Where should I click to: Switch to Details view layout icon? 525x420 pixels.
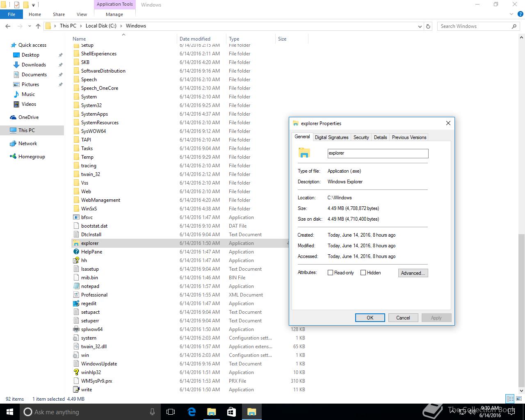510,399
